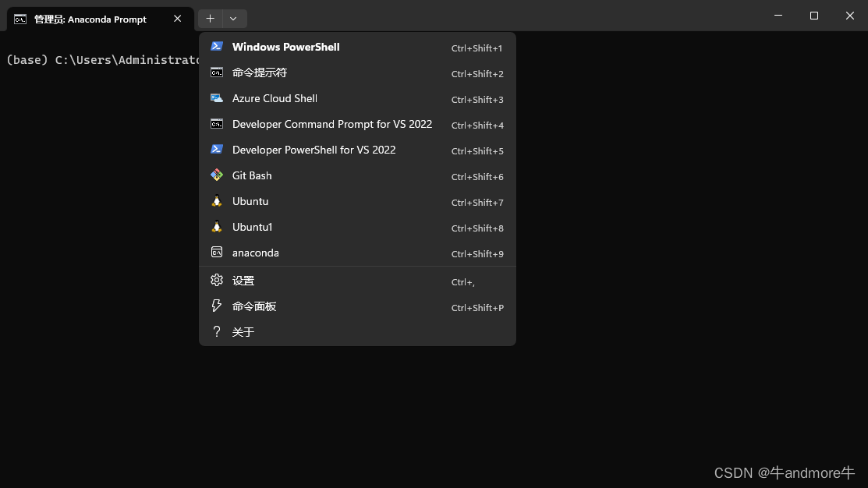Click the Ctrl+Shift+P shortcut label
868x488 pixels.
pyautogui.click(x=477, y=308)
